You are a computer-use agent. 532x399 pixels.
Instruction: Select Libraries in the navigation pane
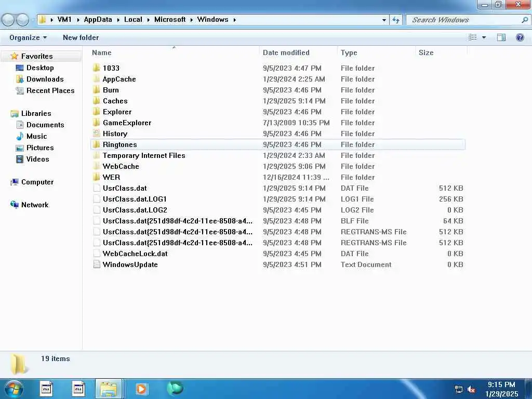click(36, 113)
